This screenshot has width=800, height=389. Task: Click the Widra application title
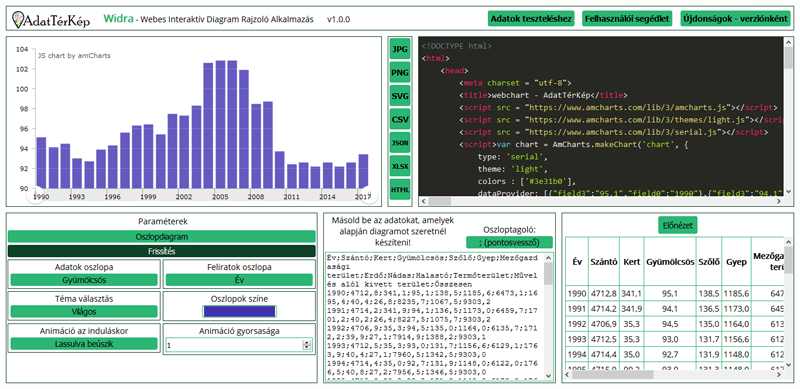(118, 19)
